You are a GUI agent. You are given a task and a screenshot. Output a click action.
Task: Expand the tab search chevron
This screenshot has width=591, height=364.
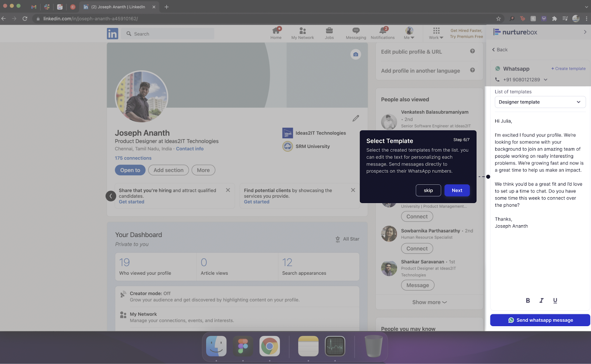586,7
